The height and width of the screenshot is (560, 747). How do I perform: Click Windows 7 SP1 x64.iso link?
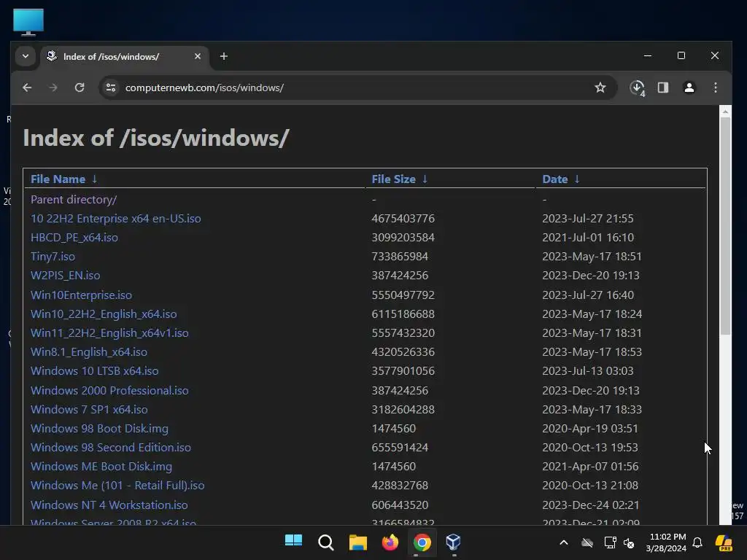89,410
